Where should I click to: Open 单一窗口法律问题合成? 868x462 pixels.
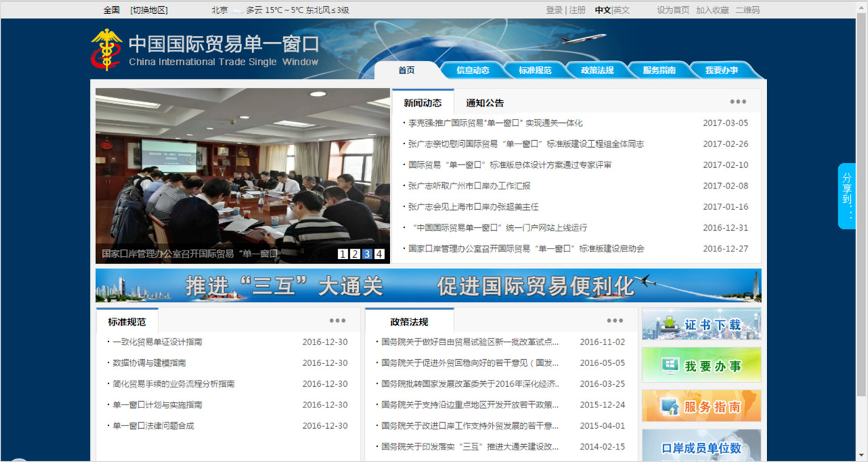153,426
